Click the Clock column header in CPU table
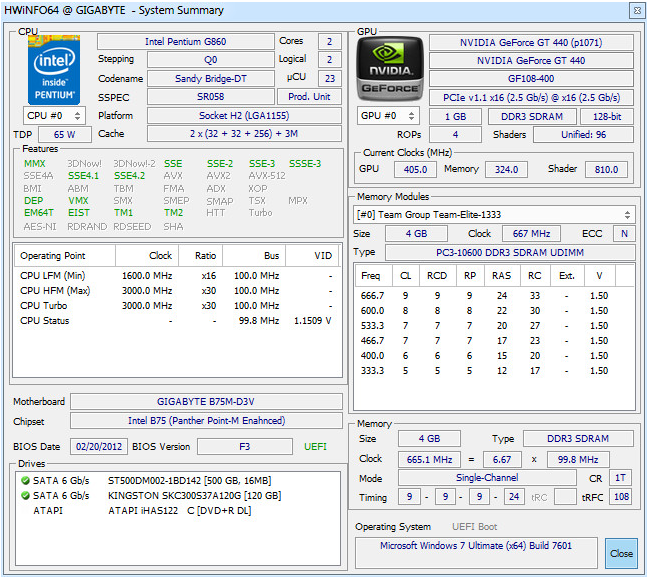 tap(147, 256)
